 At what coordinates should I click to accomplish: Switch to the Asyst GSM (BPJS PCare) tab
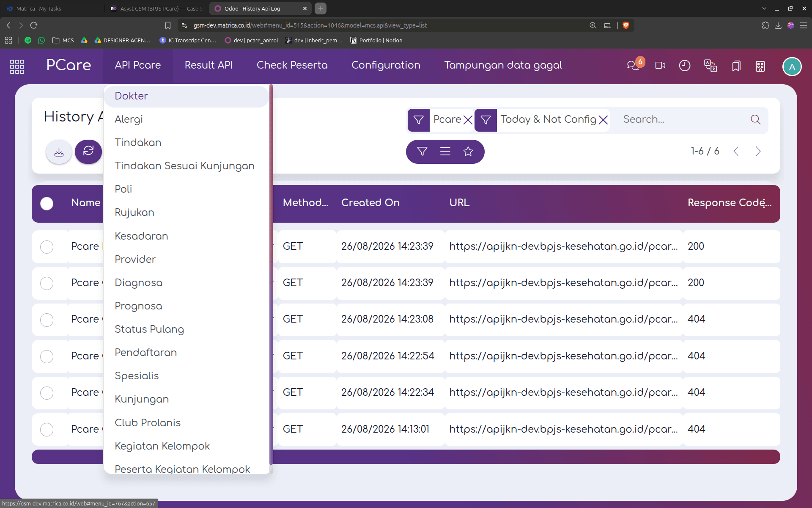coord(156,8)
